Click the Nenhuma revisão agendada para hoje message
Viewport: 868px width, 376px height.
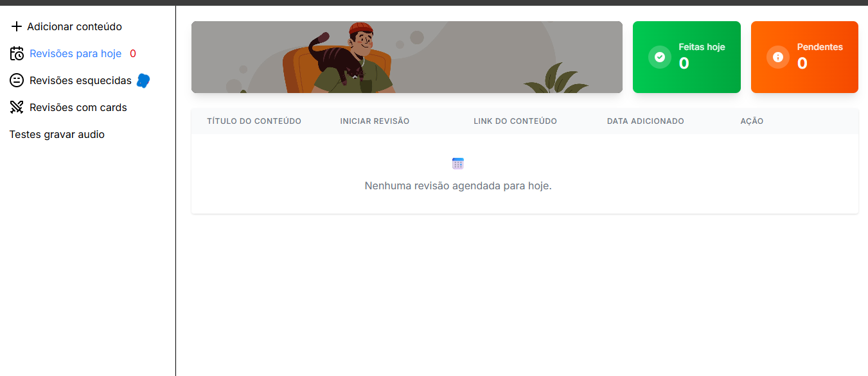[458, 186]
